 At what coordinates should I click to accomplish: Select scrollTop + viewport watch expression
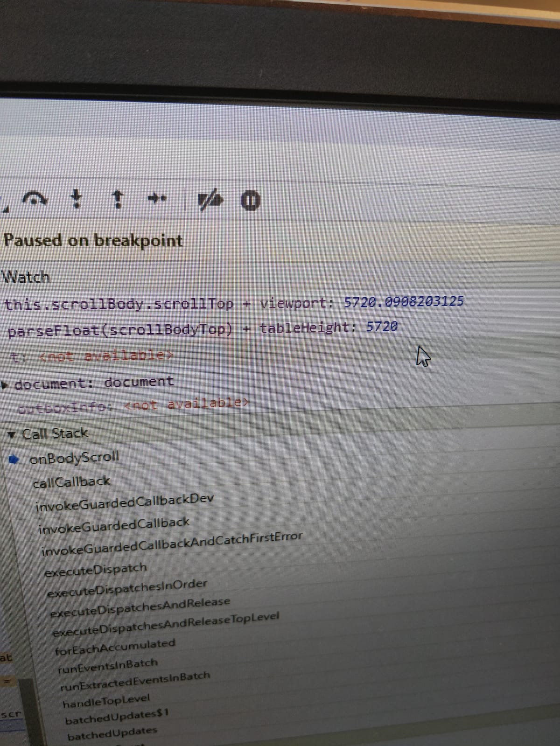(234, 303)
